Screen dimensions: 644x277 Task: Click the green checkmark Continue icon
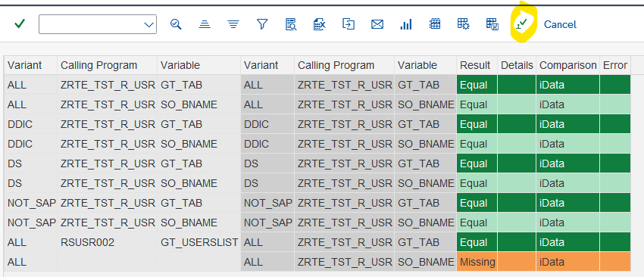19,24
